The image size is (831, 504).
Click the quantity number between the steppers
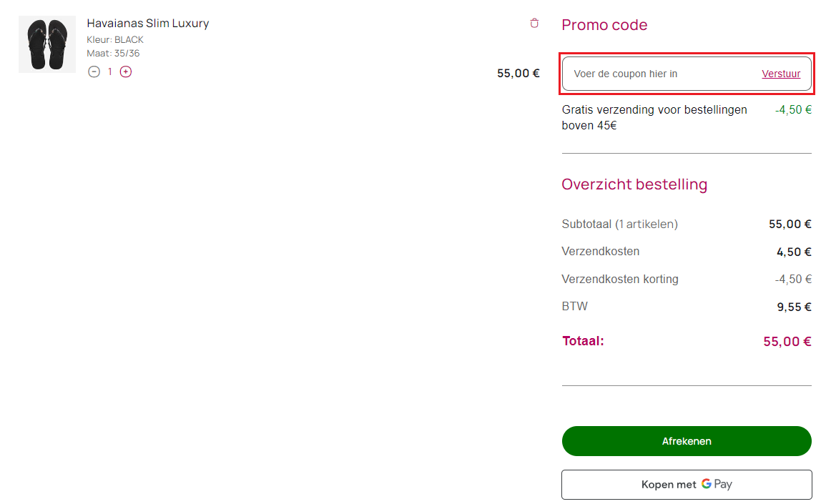(x=109, y=71)
